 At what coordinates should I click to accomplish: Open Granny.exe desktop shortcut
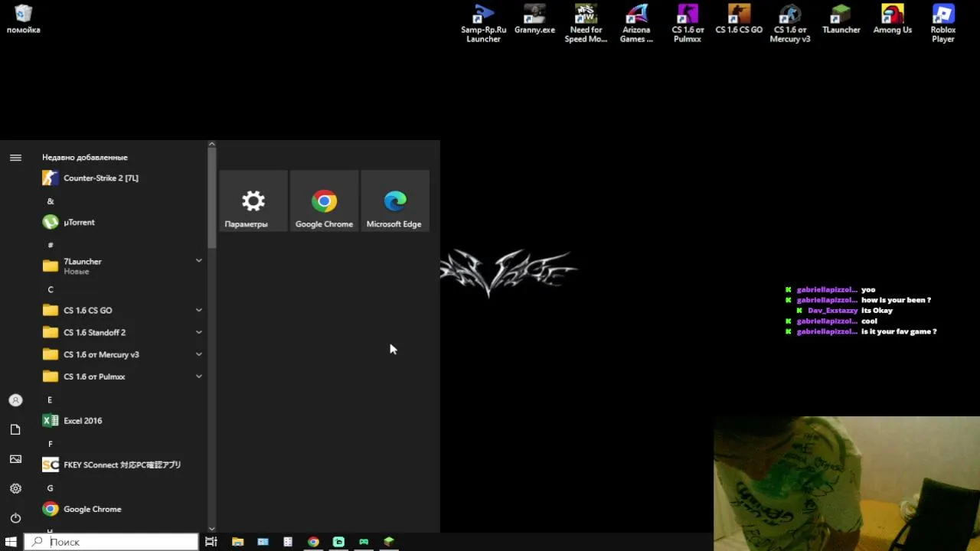click(534, 20)
